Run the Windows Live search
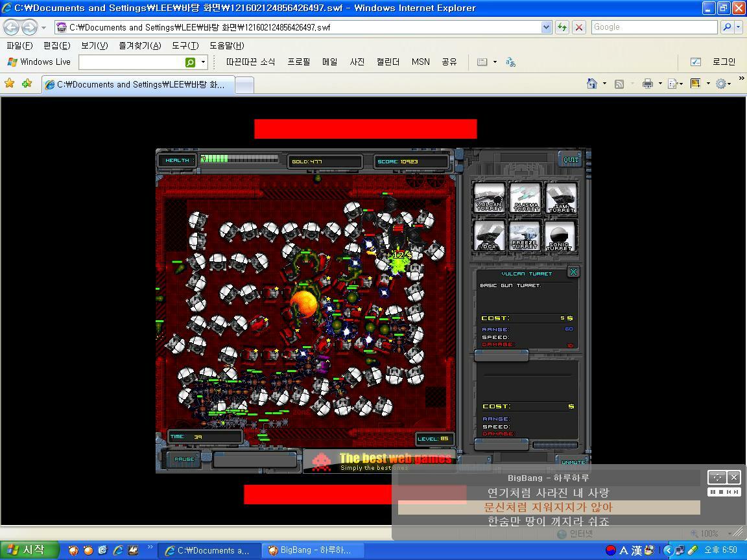This screenshot has height=560, width=747. pyautogui.click(x=190, y=62)
